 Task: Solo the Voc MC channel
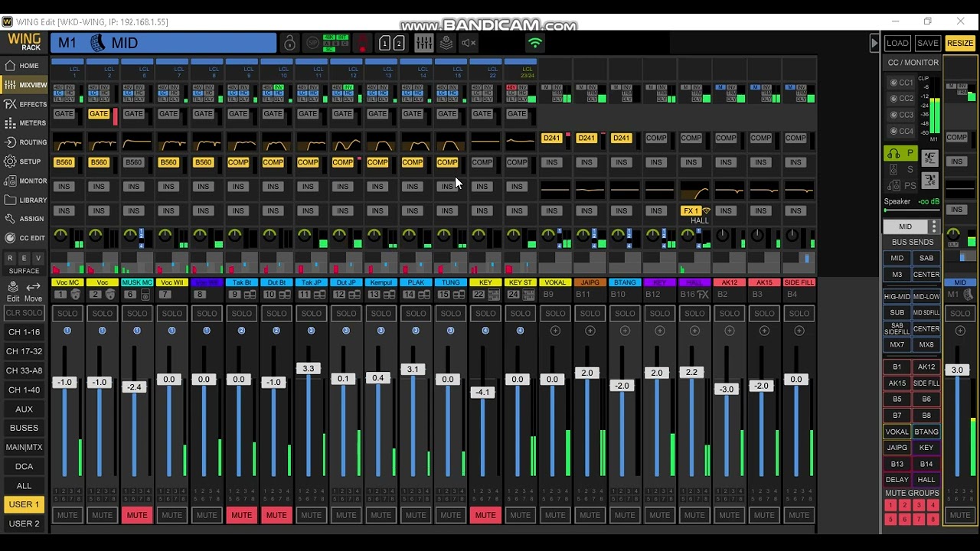(x=67, y=314)
